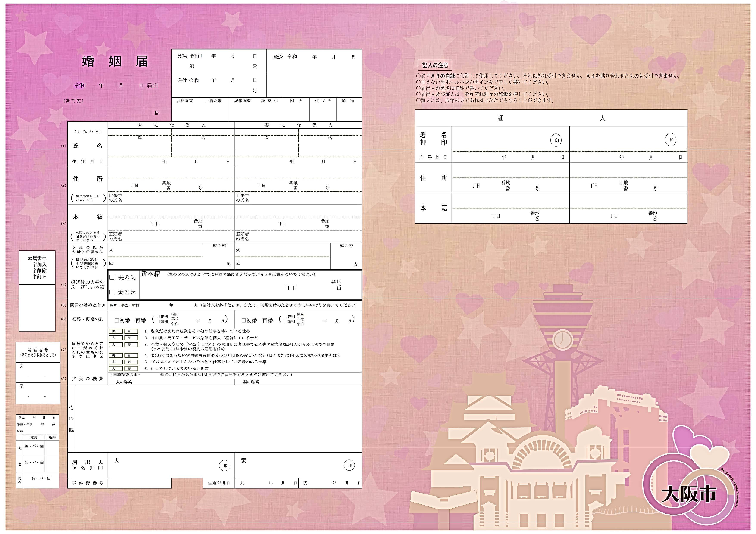Click the husband's 父 name field
756x534 pixels.
tap(155, 250)
